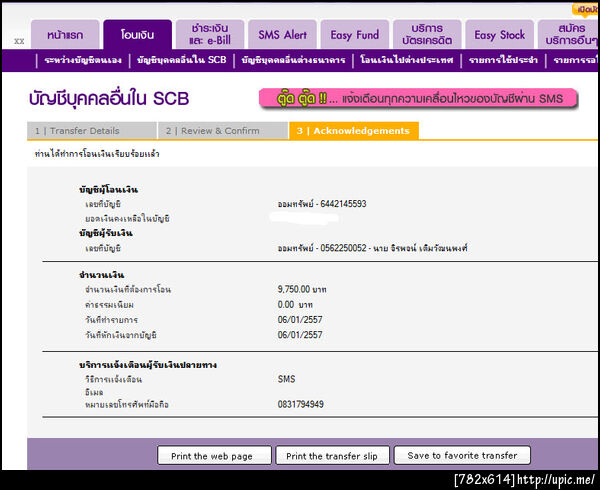600x490 pixels.
Task: Click the วันที่ทำรายการ date 06/01/2557
Action: (x=300, y=320)
